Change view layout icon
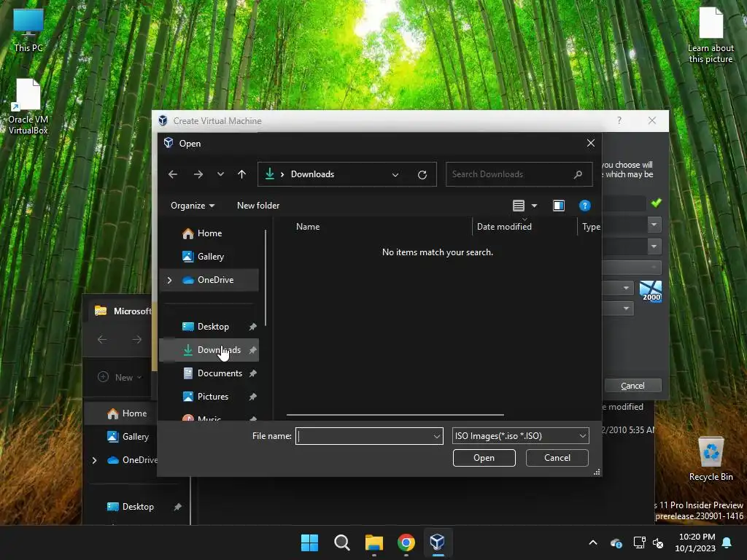Image resolution: width=747 pixels, height=560 pixels. [519, 205]
